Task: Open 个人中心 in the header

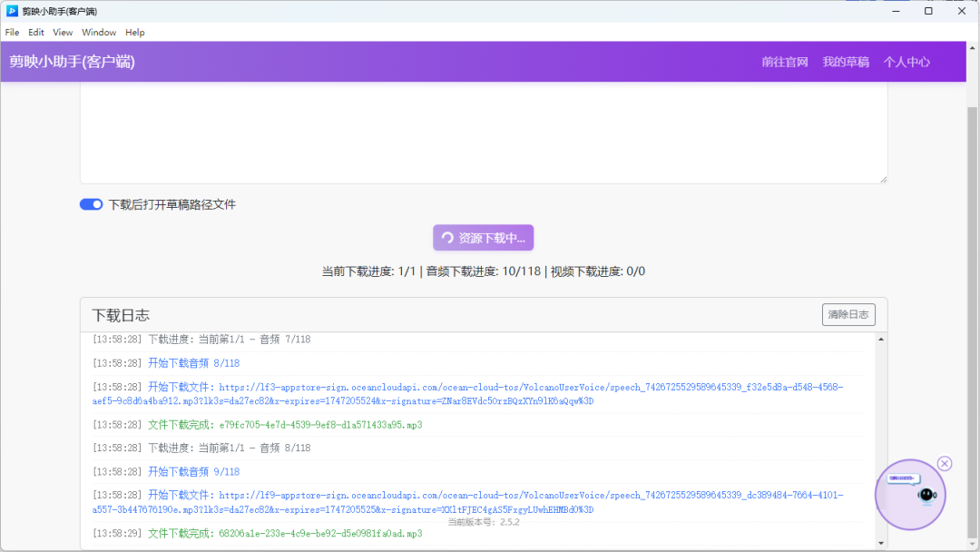Action: (906, 62)
